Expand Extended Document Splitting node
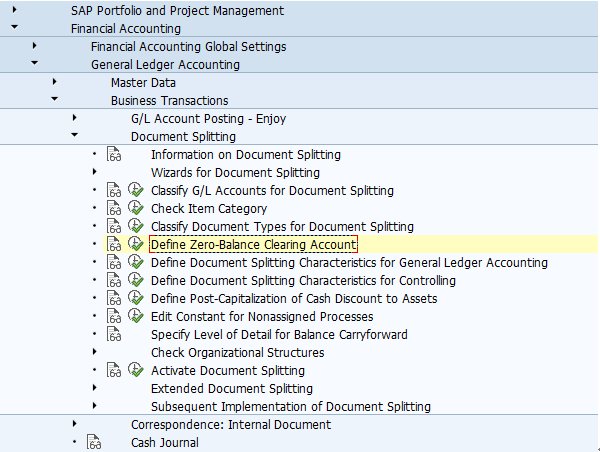Screen dimensions: 600x452 95,387
